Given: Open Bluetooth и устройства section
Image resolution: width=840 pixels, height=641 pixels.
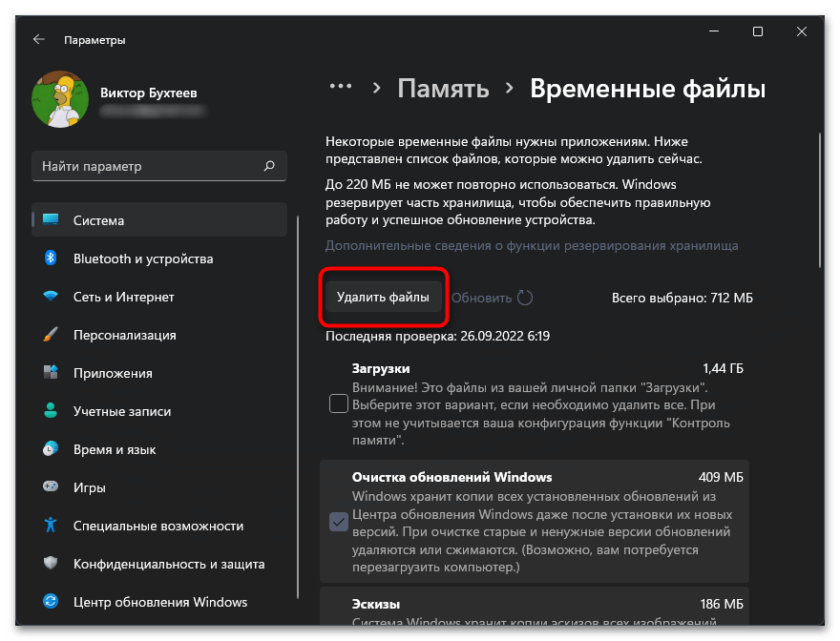Looking at the screenshot, I should 159,258.
